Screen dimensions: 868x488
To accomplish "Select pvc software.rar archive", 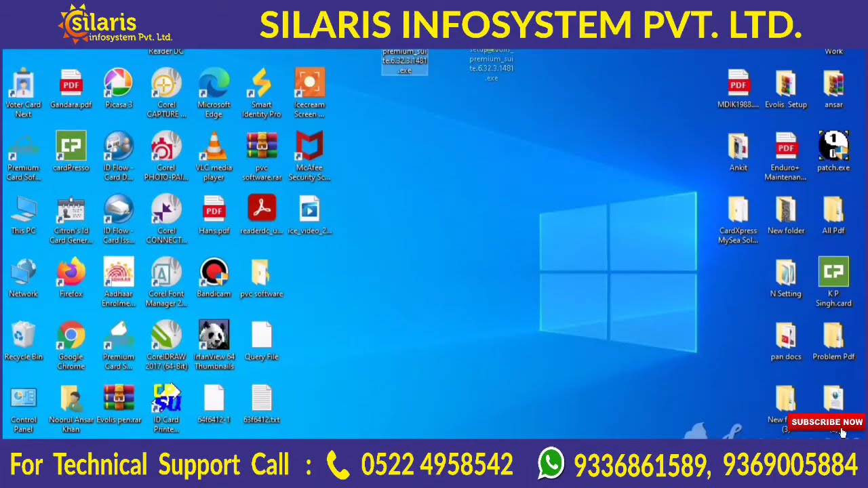I will [262, 156].
